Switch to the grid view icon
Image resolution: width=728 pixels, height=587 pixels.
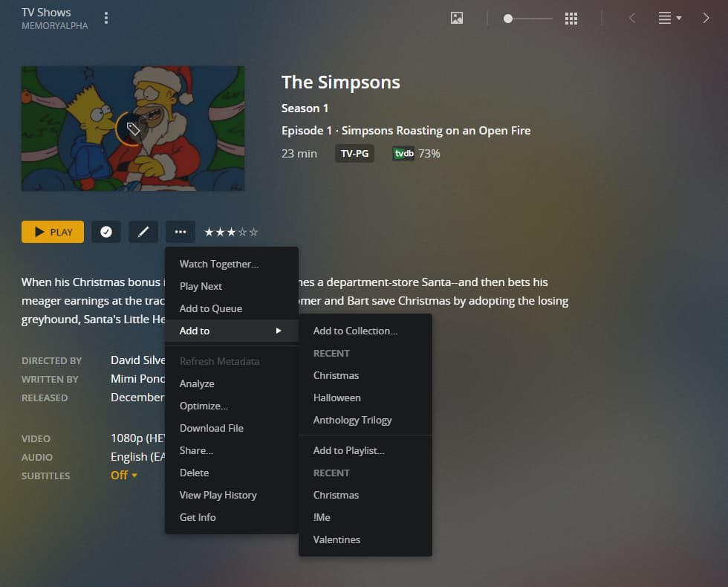click(x=571, y=19)
